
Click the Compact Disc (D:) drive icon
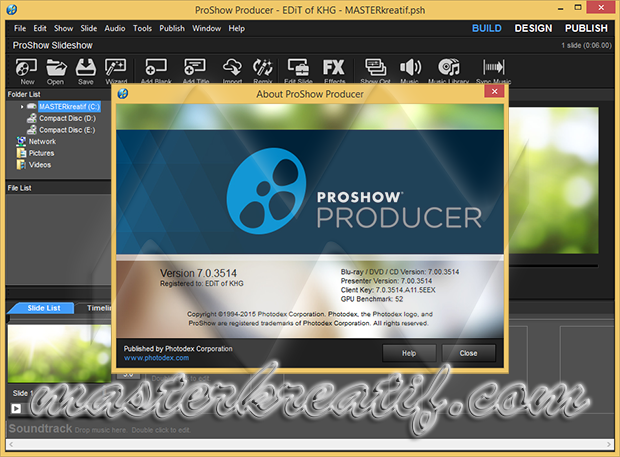32,118
